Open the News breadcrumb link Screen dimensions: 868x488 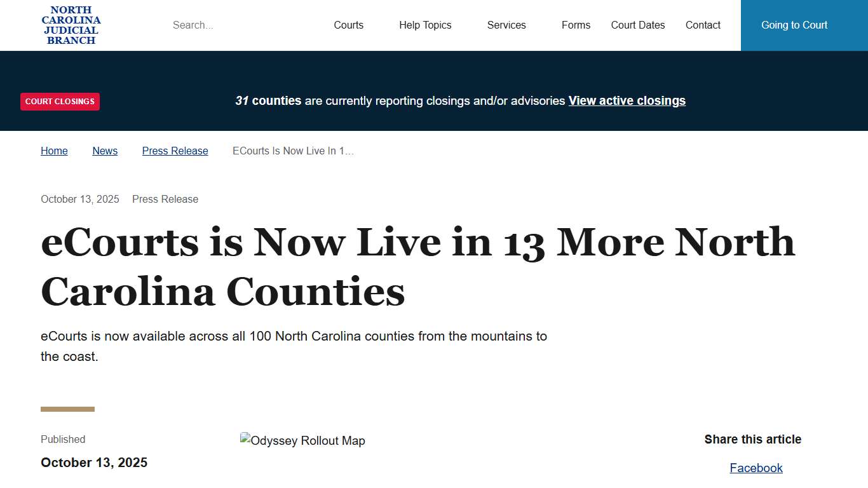click(x=105, y=151)
